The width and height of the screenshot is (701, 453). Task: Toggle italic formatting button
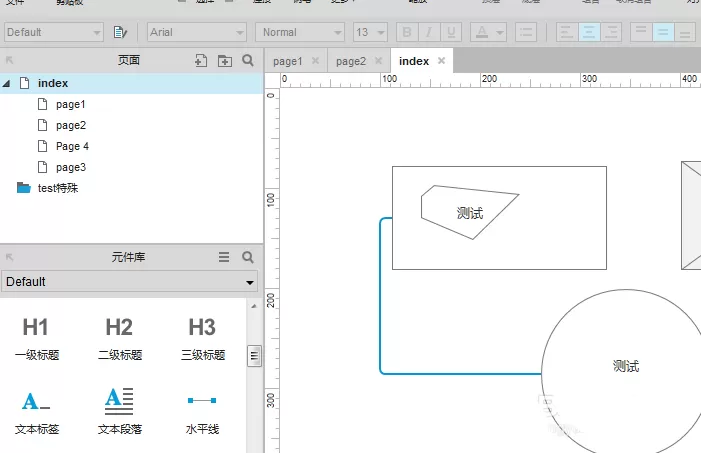click(429, 32)
